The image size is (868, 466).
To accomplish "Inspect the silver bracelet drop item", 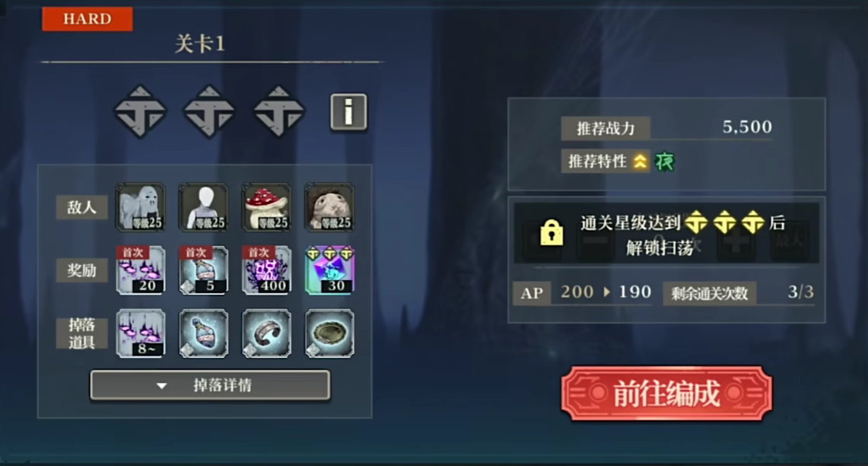I will pyautogui.click(x=266, y=334).
